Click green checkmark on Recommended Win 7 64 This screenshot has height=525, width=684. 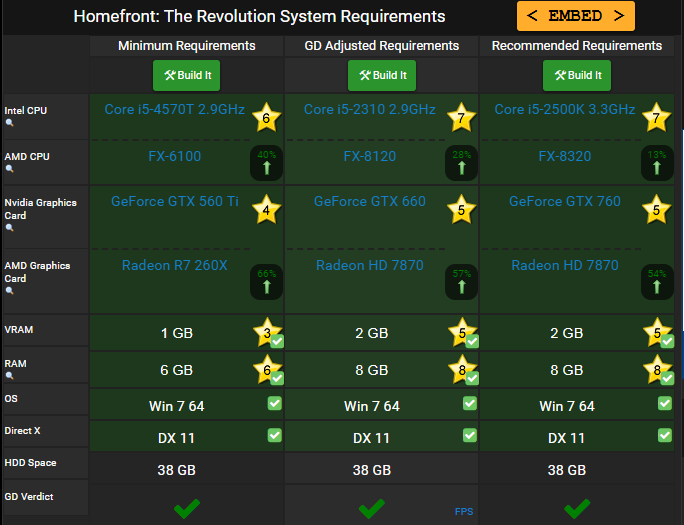click(665, 403)
